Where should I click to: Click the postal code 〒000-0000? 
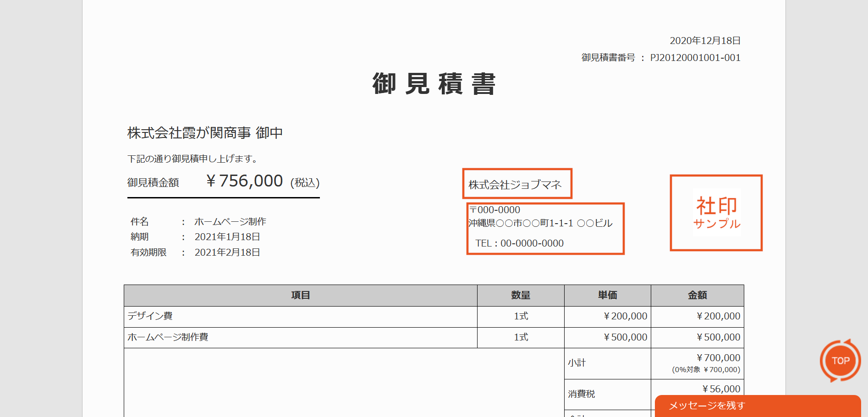point(495,210)
